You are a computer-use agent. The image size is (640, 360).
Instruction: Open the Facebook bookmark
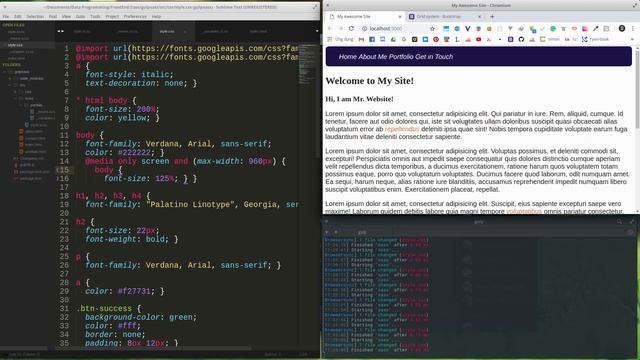coord(372,39)
